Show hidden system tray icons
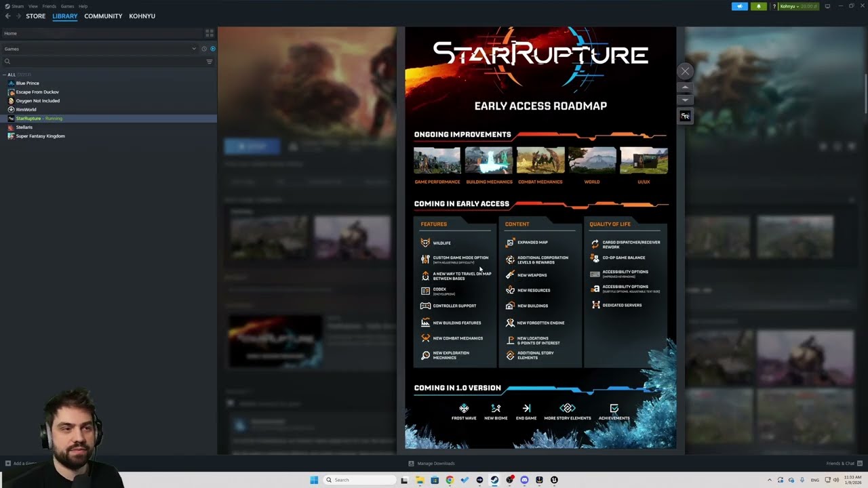This screenshot has width=868, height=488. pos(769,480)
